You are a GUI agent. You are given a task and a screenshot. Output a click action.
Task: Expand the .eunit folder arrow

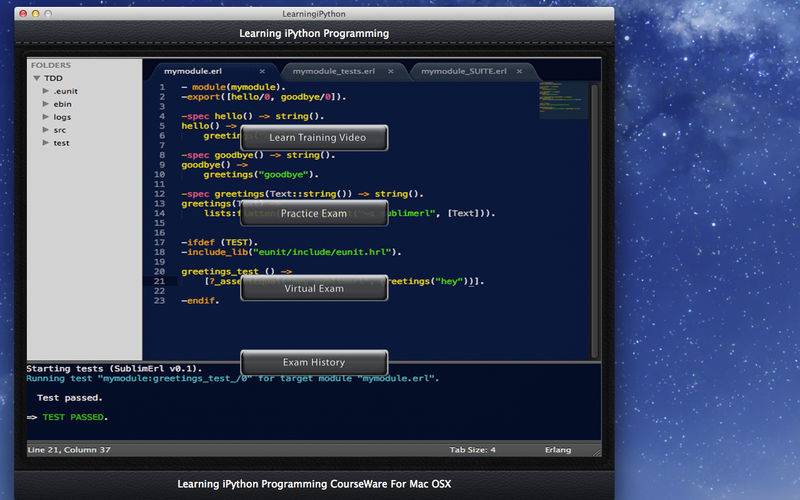[x=46, y=91]
